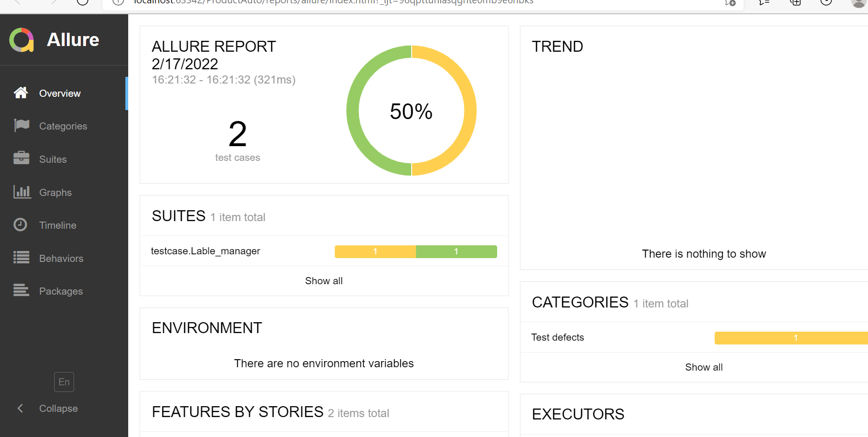This screenshot has width=868, height=437.
Task: Click the Allure logo icon
Action: [22, 40]
